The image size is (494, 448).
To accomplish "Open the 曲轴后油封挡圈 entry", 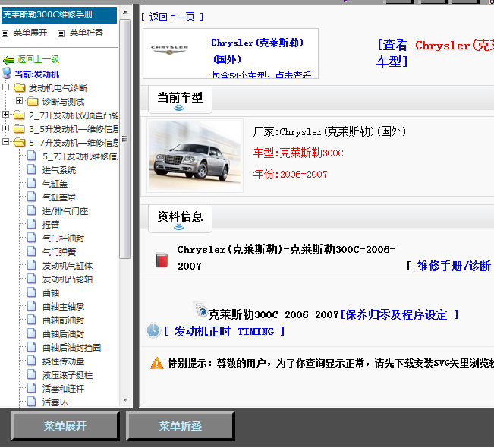I will [x=72, y=348].
